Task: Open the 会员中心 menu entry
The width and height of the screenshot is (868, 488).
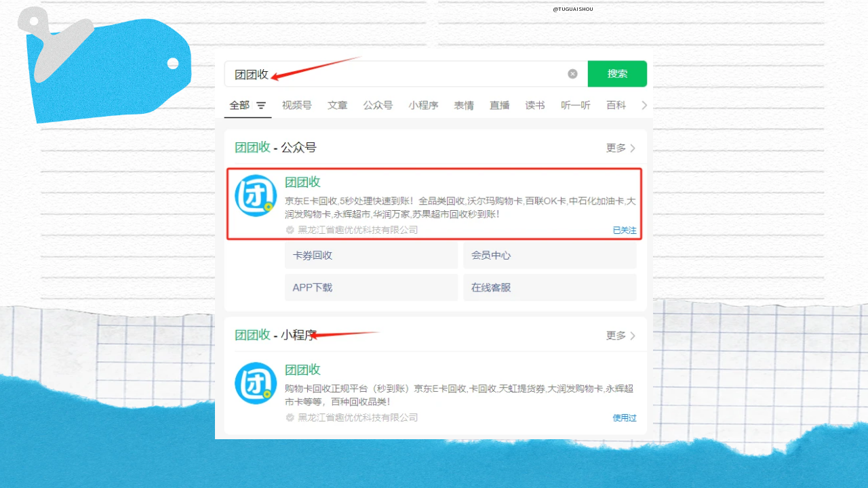Action: (550, 256)
